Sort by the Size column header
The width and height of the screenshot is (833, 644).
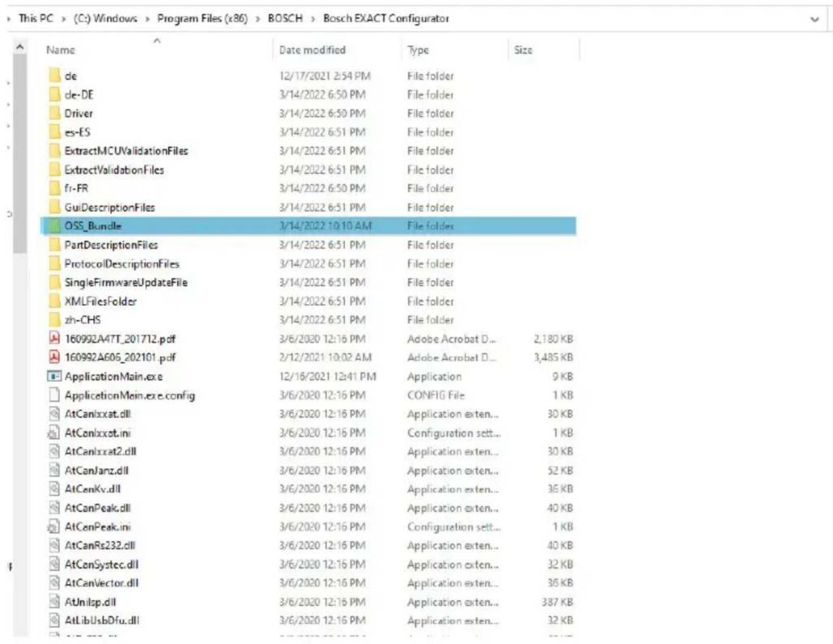coord(523,50)
